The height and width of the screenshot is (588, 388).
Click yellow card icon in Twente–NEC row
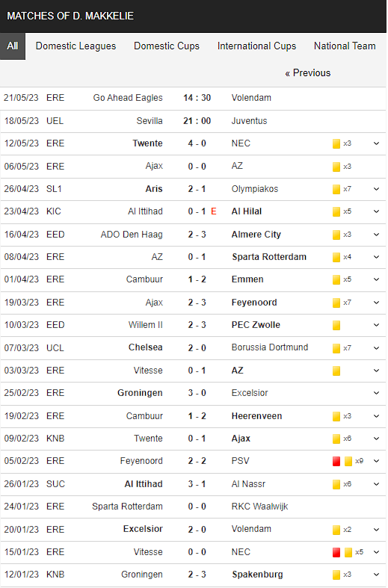(x=336, y=143)
